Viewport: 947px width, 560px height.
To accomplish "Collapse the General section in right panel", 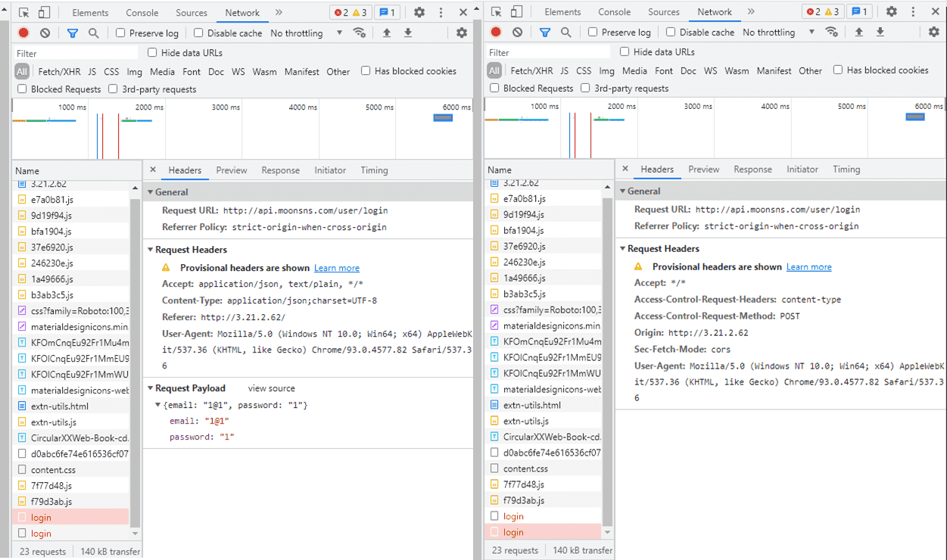I will point(622,191).
